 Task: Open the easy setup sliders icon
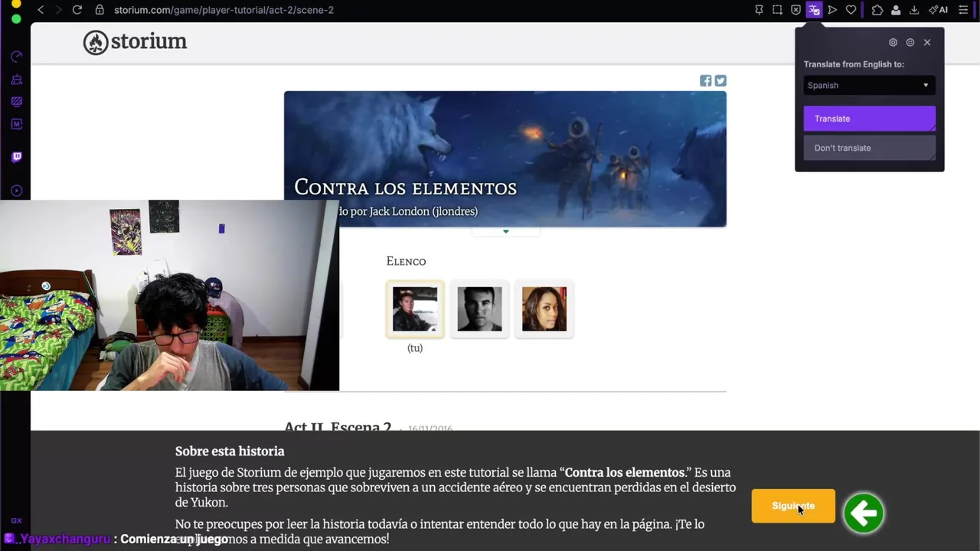click(963, 10)
